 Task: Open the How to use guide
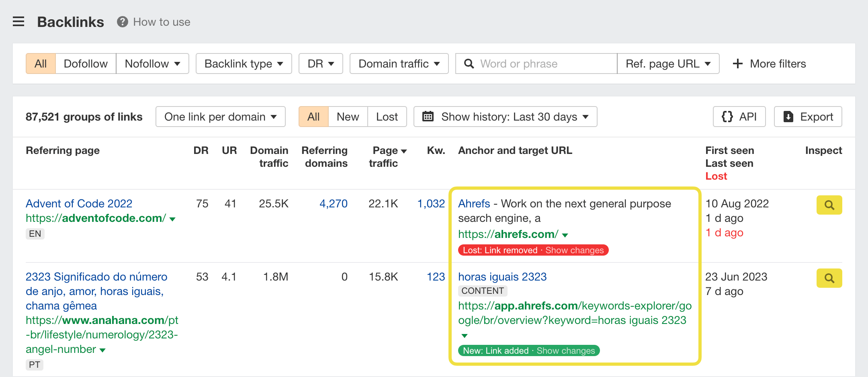click(x=162, y=22)
